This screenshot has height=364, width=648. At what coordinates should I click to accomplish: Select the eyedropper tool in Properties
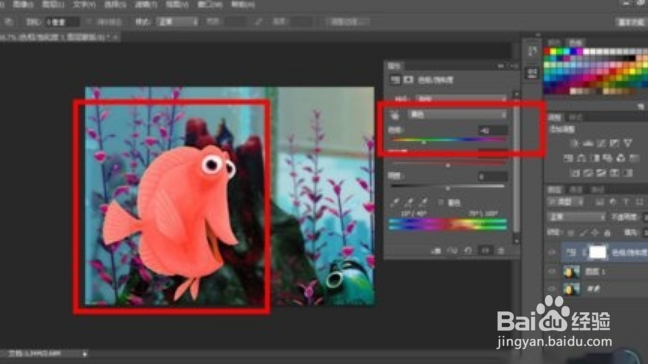coord(395,202)
